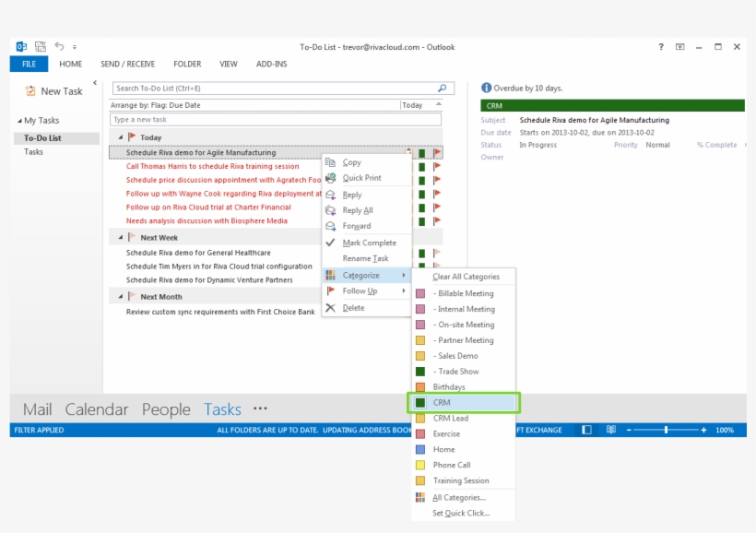Select the Reply icon
756x533 pixels.
pos(328,194)
